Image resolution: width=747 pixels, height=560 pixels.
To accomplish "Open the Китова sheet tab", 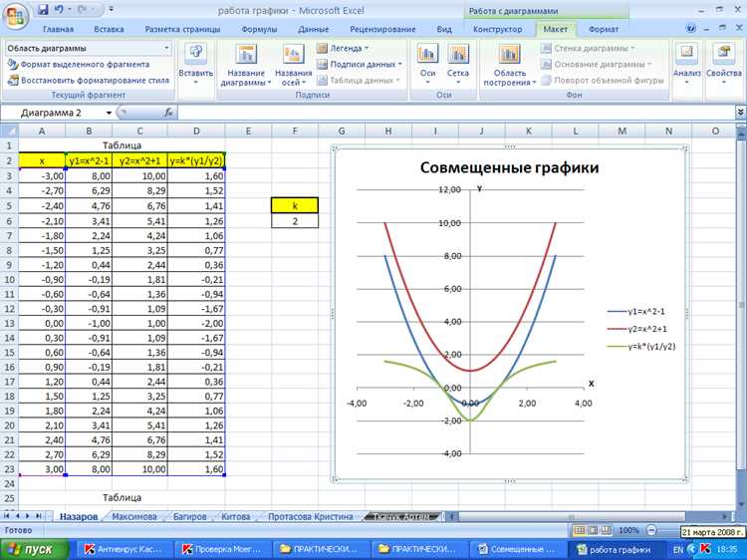I will 235,516.
